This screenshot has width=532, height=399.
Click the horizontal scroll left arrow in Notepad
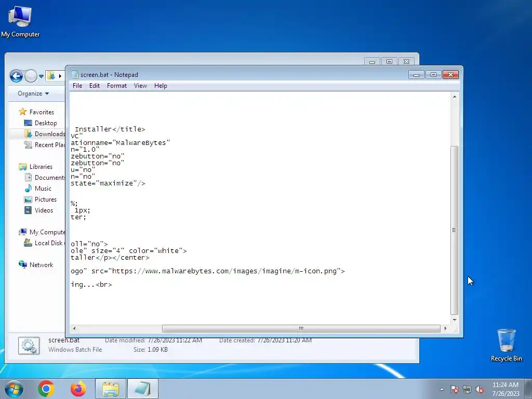[x=74, y=328]
